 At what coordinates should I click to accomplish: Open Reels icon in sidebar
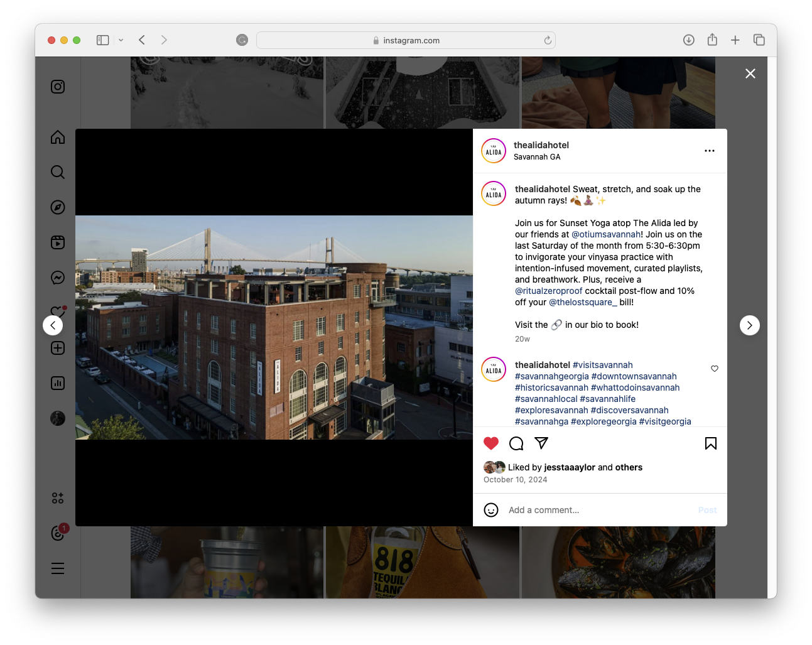tap(58, 242)
